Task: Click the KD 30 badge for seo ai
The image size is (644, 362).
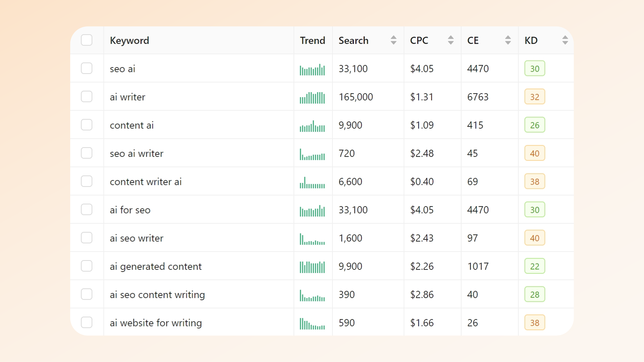Action: [x=535, y=68]
